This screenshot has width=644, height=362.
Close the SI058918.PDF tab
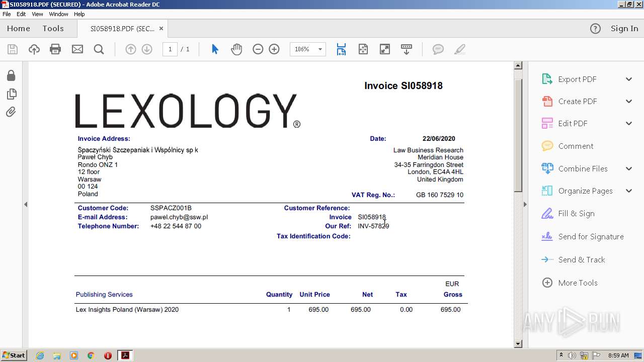click(161, 29)
